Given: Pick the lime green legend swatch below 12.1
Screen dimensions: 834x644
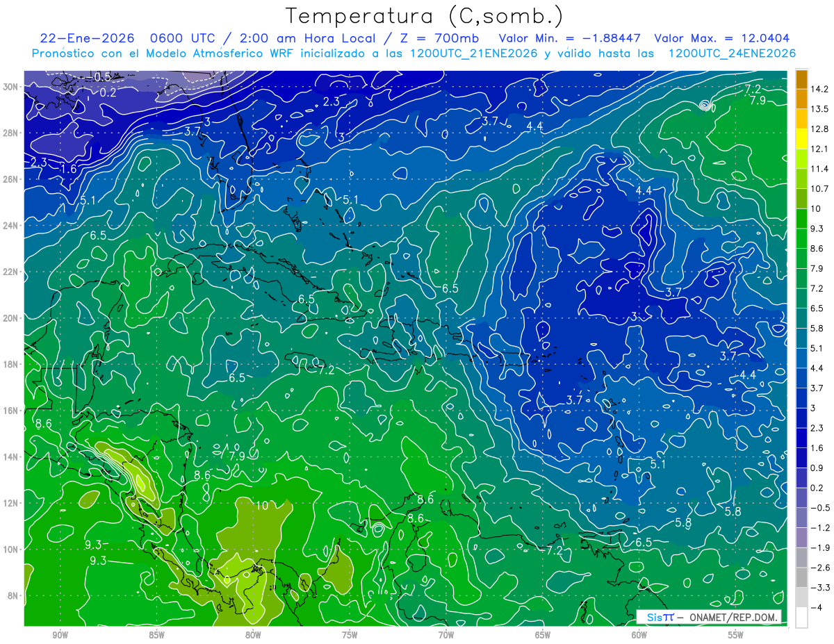Looking at the screenshot, I should coord(801,159).
